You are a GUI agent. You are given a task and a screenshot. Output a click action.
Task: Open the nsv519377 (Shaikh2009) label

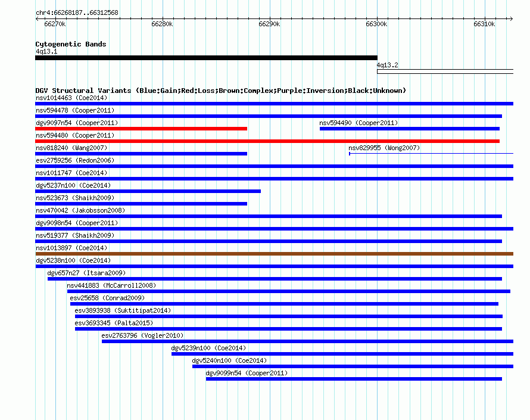coord(75,235)
